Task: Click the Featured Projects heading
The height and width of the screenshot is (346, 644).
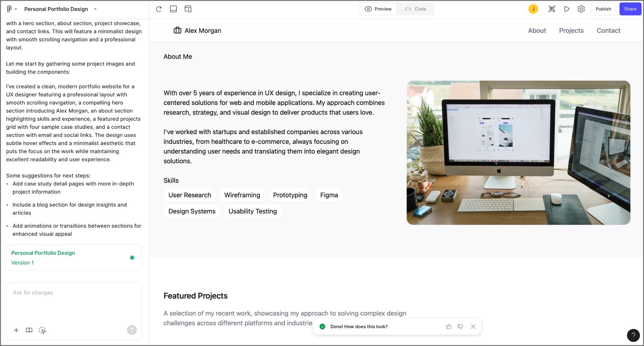Action: click(x=195, y=296)
